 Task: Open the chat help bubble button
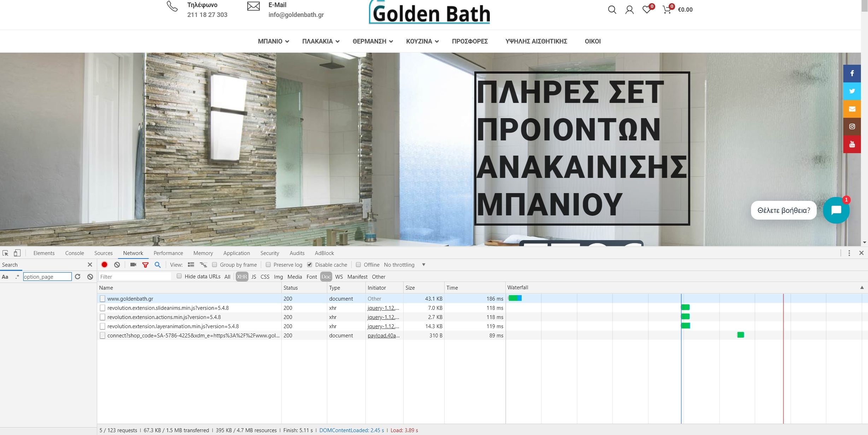point(836,210)
